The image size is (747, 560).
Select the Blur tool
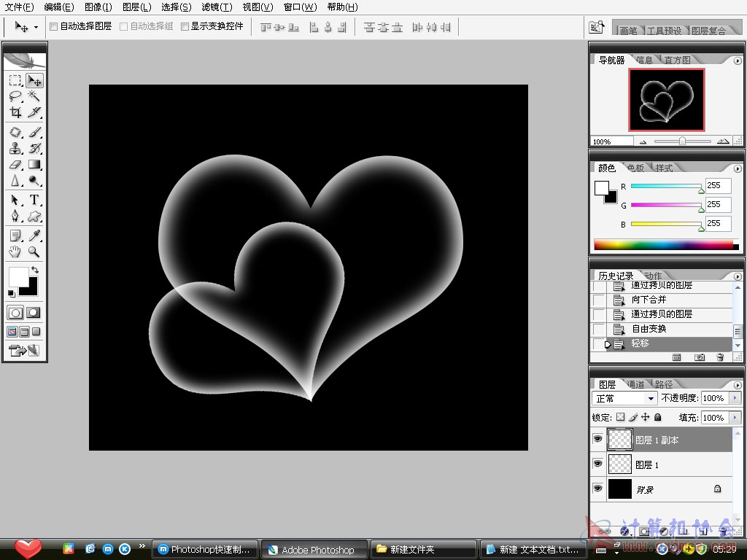click(15, 181)
